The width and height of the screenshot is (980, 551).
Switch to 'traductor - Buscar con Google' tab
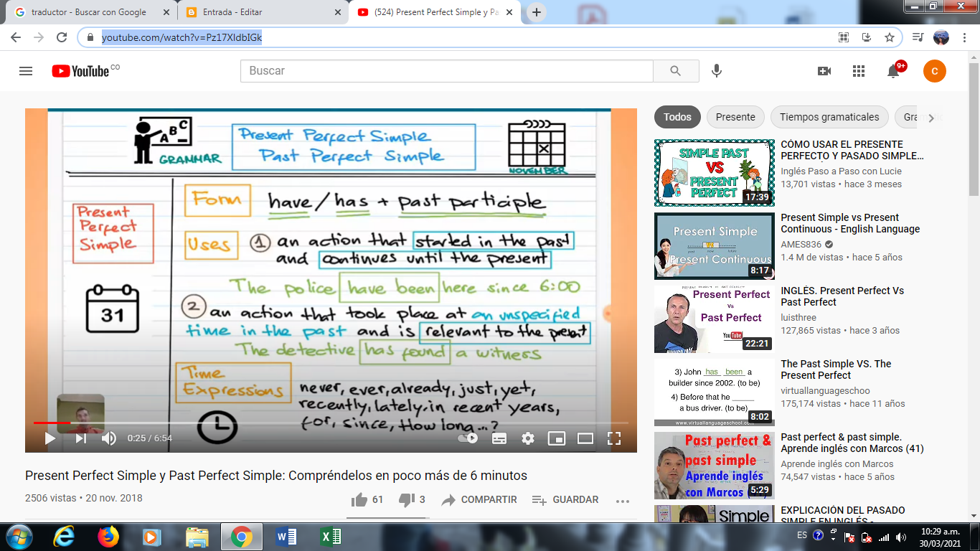click(x=89, y=12)
